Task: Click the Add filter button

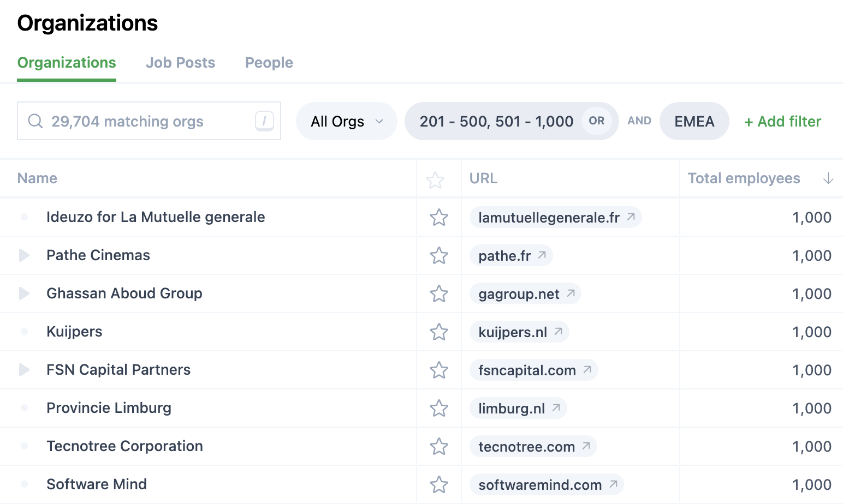Action: point(782,121)
